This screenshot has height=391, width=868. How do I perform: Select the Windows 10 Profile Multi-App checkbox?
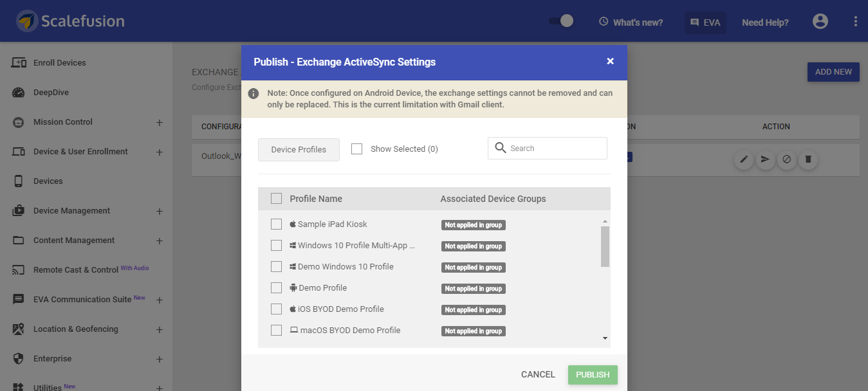[x=276, y=245]
